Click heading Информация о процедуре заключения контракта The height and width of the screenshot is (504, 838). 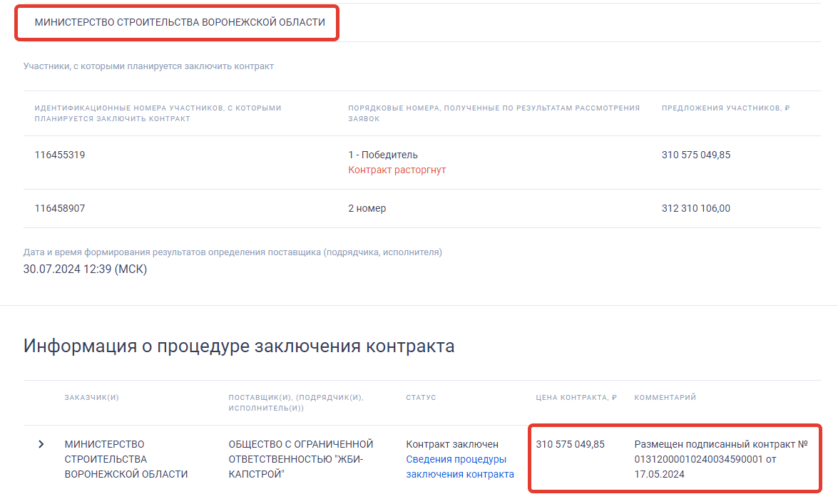click(239, 346)
